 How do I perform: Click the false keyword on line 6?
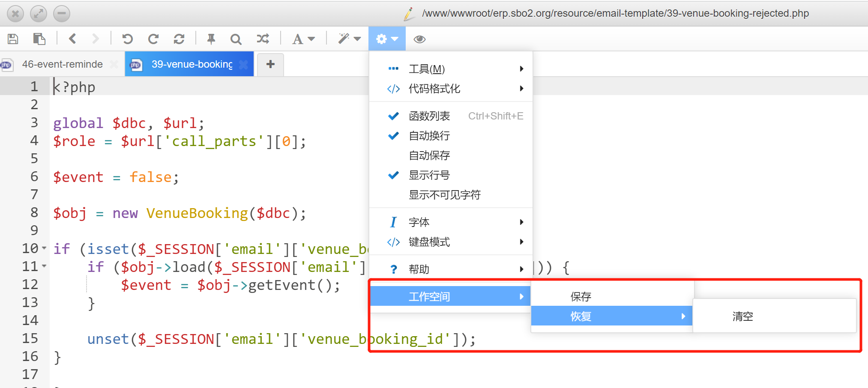[x=150, y=177]
